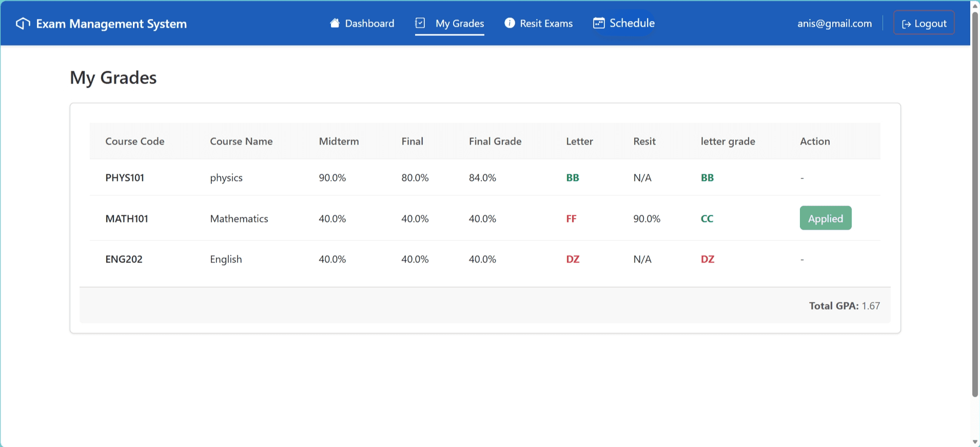The height and width of the screenshot is (447, 980).
Task: Open the Schedule nav item
Action: (x=624, y=23)
